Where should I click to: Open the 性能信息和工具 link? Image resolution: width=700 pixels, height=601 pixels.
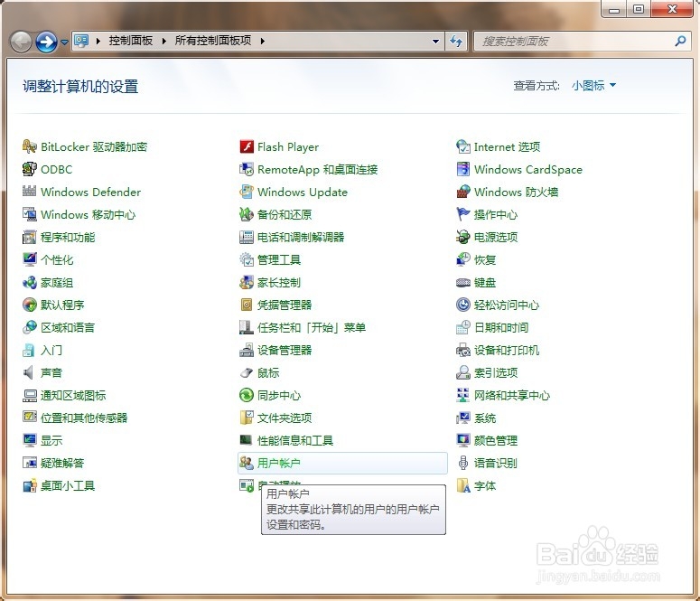tap(295, 441)
